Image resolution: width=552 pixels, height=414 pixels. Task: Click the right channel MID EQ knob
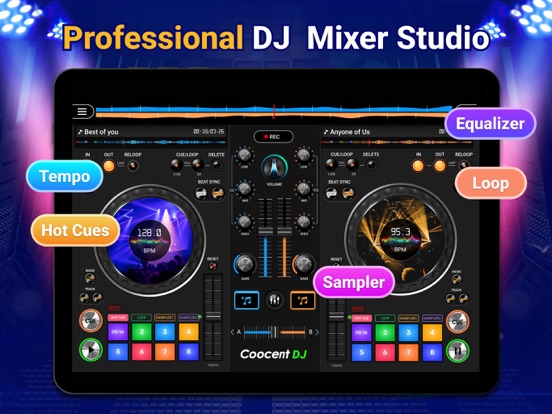[303, 189]
